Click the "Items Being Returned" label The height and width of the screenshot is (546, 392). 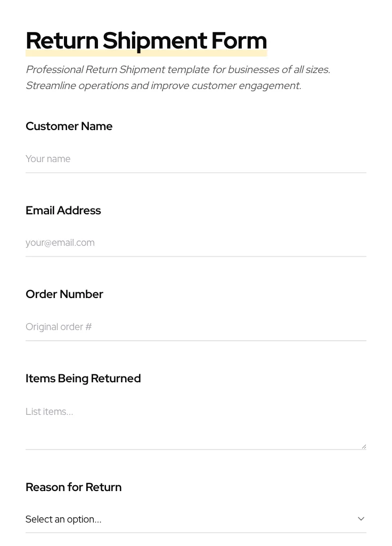[x=83, y=379]
